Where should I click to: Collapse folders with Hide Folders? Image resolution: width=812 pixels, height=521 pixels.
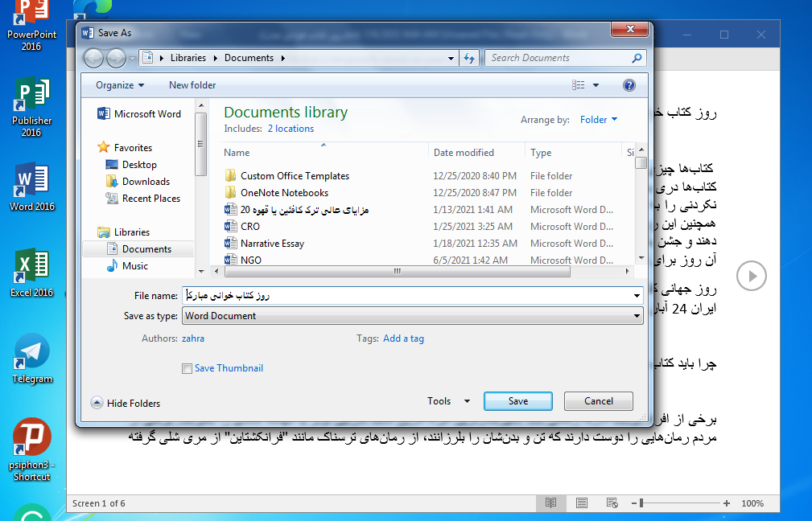point(126,403)
